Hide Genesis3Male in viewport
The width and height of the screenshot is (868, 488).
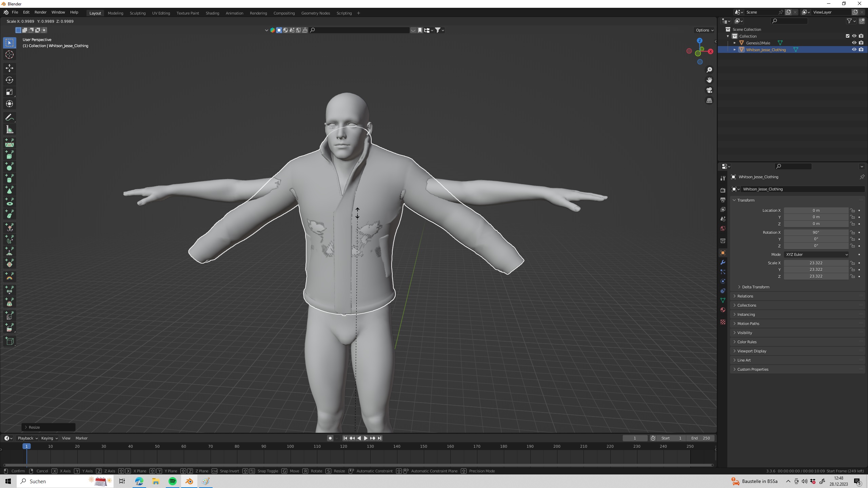[854, 43]
